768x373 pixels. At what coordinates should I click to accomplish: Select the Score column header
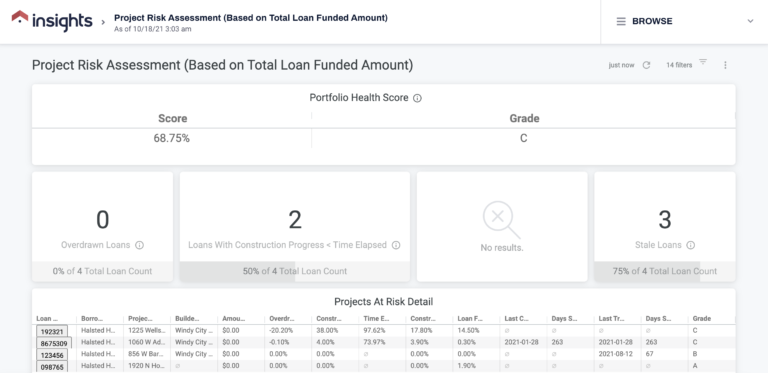tap(172, 118)
